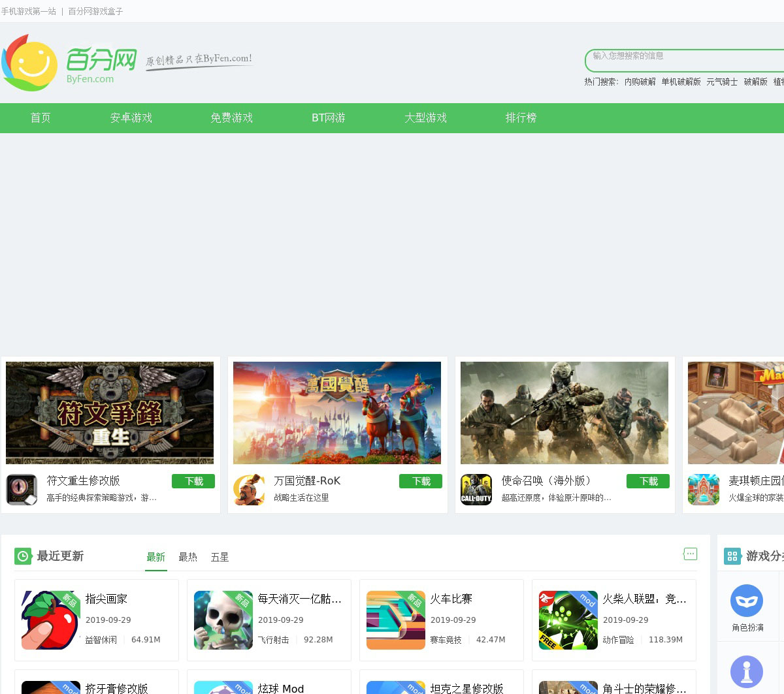Image resolution: width=784 pixels, height=694 pixels.
Task: Open the 挤牙膏修改版 game title
Action: pyautogui.click(x=117, y=688)
